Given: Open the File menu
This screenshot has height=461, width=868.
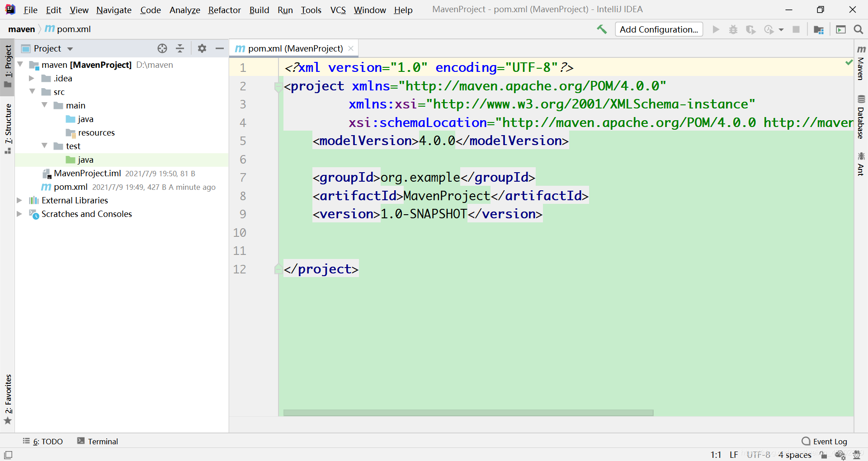Looking at the screenshot, I should point(30,9).
